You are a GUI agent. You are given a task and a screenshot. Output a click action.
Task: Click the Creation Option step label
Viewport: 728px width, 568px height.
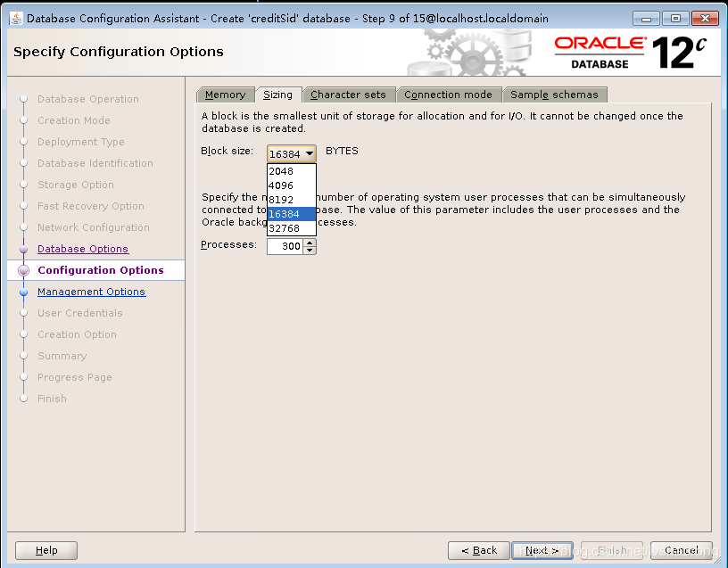[77, 334]
